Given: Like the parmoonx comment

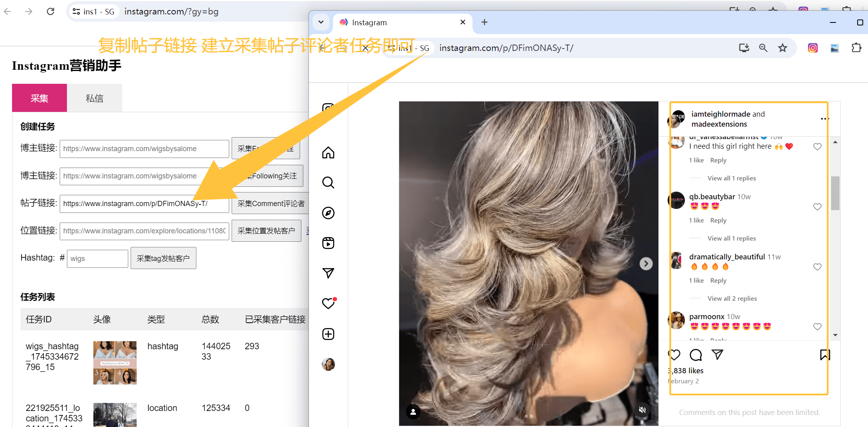Looking at the screenshot, I should pos(818,327).
